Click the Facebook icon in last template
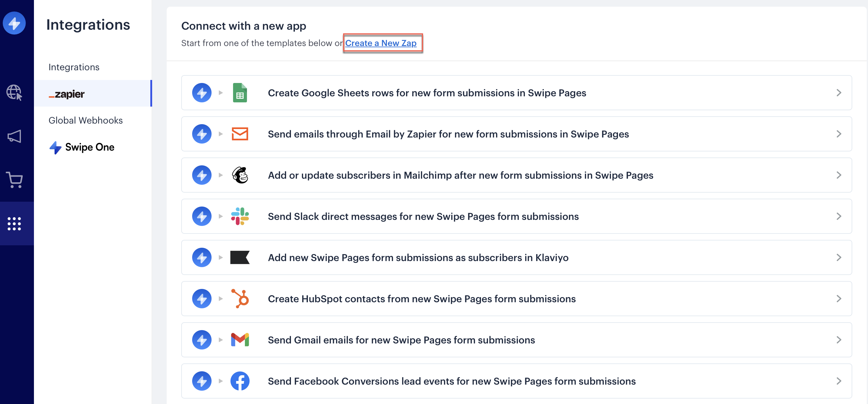The height and width of the screenshot is (404, 868). 240,381
